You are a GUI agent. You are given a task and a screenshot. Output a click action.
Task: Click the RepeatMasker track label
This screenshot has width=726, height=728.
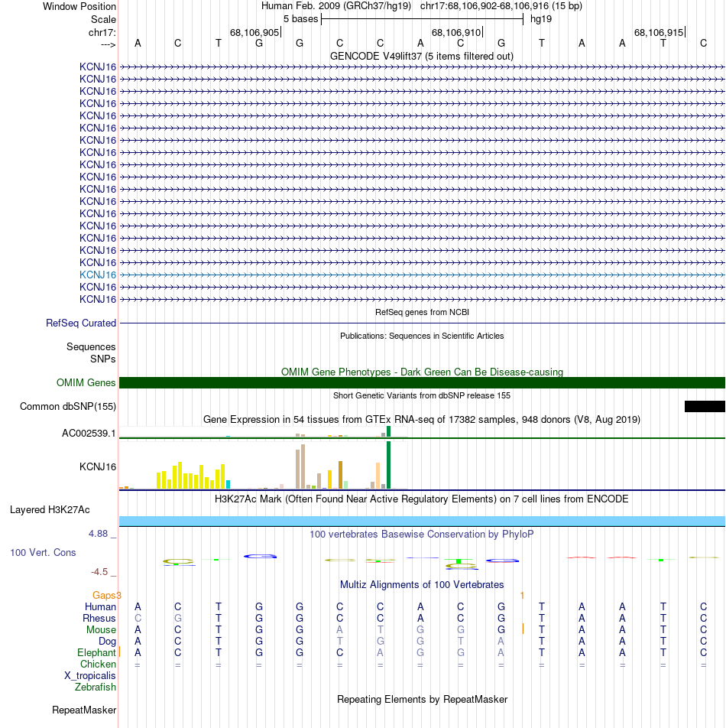point(84,710)
